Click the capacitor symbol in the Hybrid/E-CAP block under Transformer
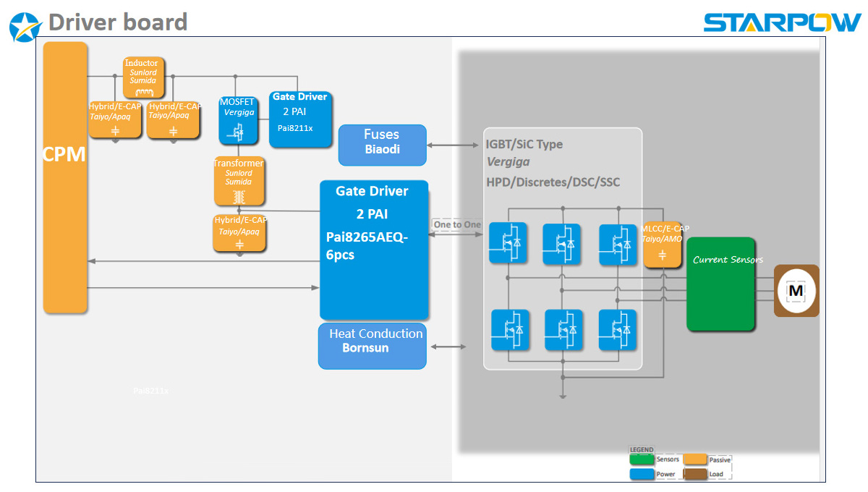The image size is (868, 492). pos(239,245)
